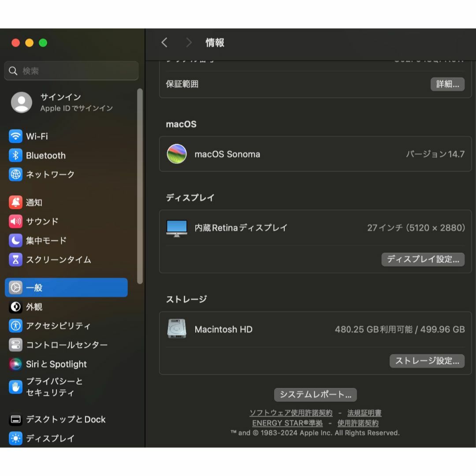Select 通知 label in sidebar
Image resolution: width=476 pixels, height=476 pixels.
coord(34,202)
